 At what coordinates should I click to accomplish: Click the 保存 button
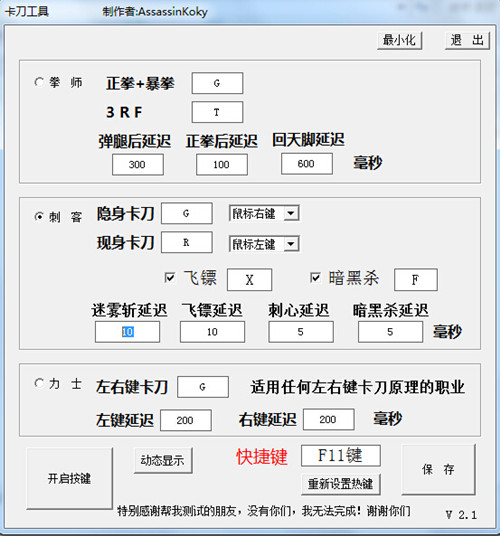438,469
